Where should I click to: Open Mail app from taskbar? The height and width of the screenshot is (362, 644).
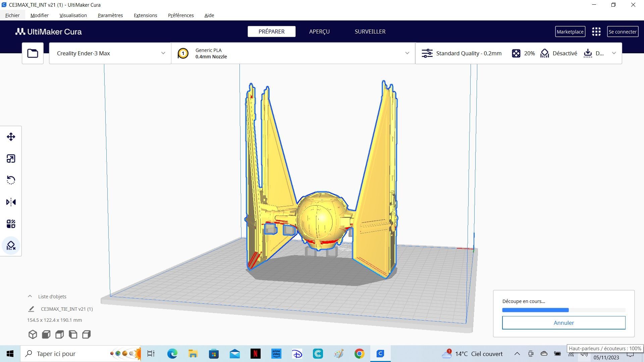tap(234, 354)
